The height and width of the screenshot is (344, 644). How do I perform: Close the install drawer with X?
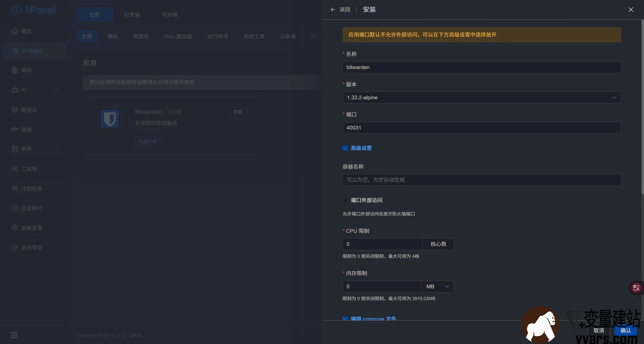(x=631, y=10)
